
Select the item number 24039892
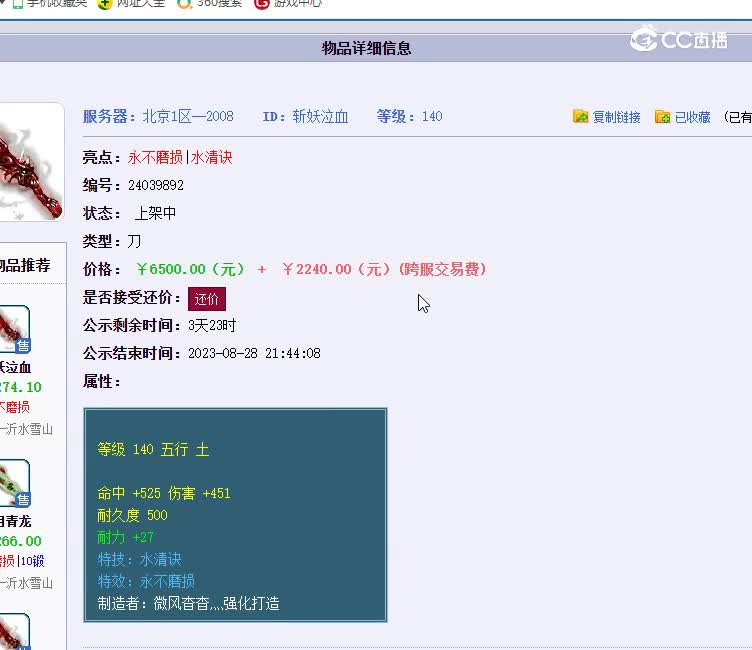point(156,185)
